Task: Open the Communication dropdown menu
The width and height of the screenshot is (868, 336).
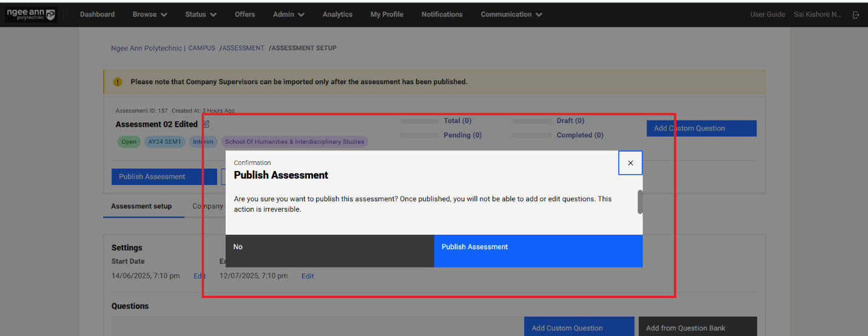Action: [511, 15]
